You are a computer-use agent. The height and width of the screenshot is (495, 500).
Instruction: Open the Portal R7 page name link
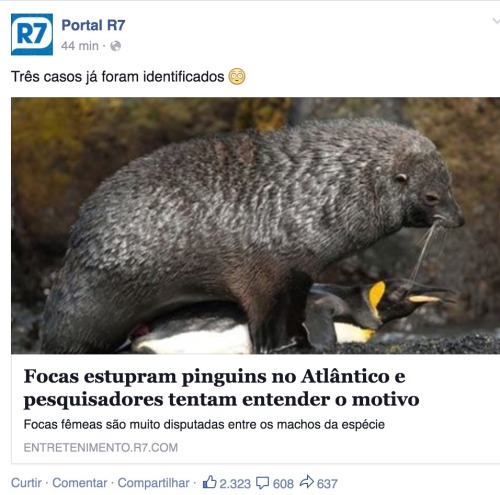93,25
